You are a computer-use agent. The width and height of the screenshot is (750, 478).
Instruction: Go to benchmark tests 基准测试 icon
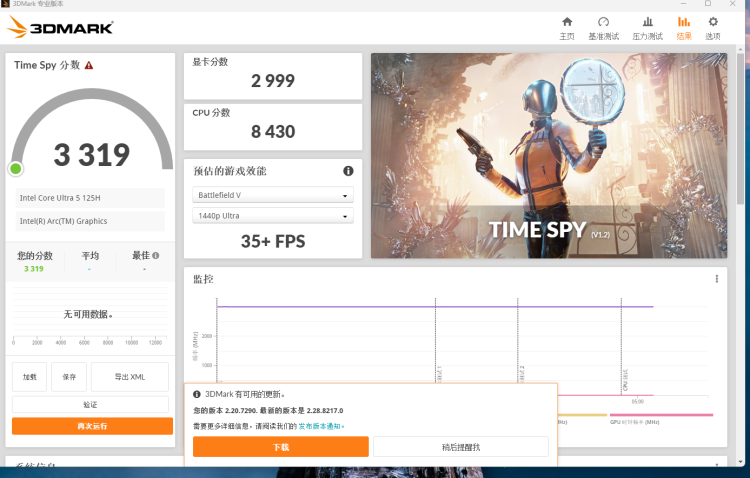pos(604,22)
